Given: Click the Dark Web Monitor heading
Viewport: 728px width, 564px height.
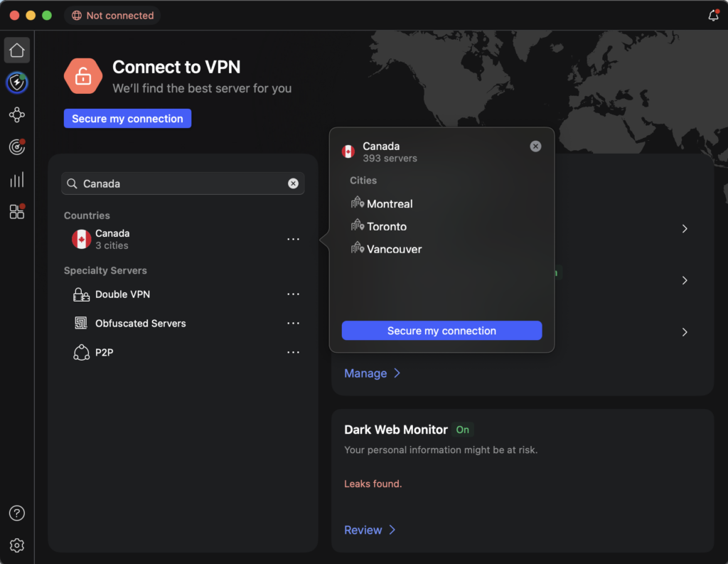Looking at the screenshot, I should (395, 430).
